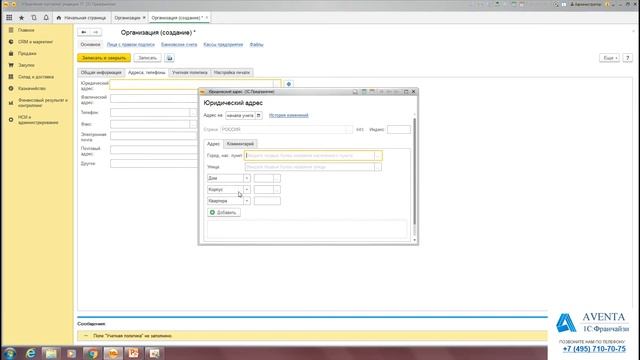Switch to the Адреса, телефоны tab

[147, 73]
